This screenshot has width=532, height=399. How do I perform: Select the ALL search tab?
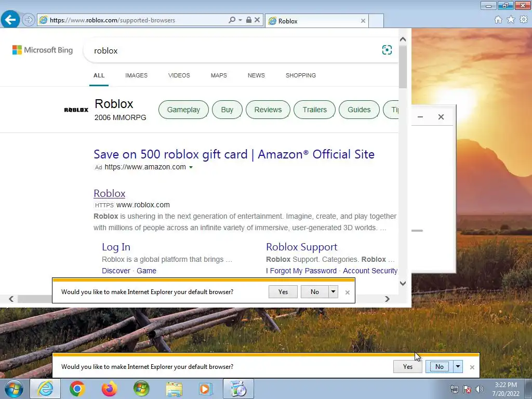coord(99,75)
